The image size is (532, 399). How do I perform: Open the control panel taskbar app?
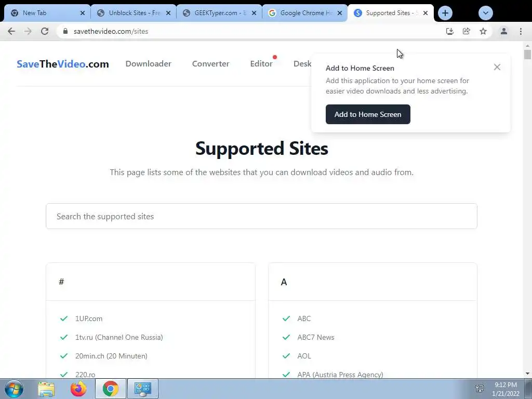tap(142, 389)
